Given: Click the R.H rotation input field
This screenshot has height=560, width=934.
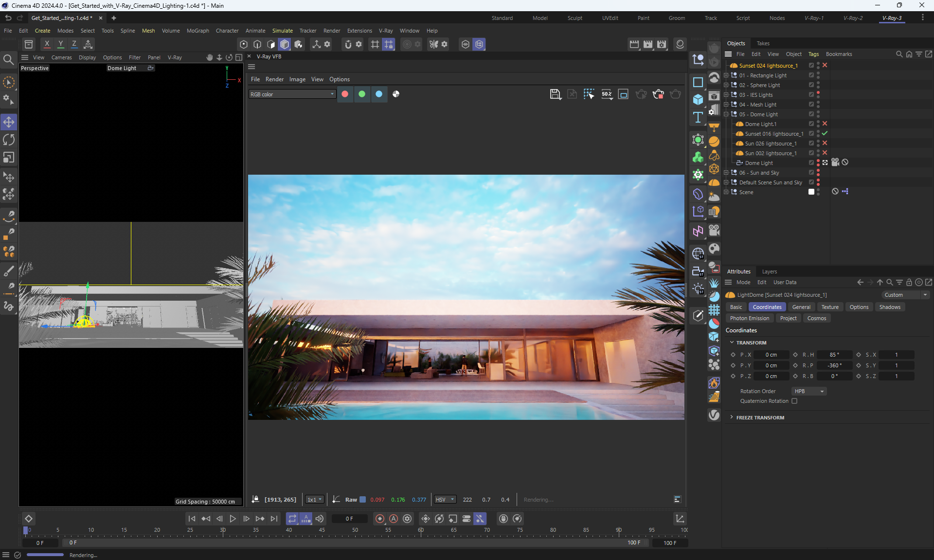Looking at the screenshot, I should [x=834, y=355].
